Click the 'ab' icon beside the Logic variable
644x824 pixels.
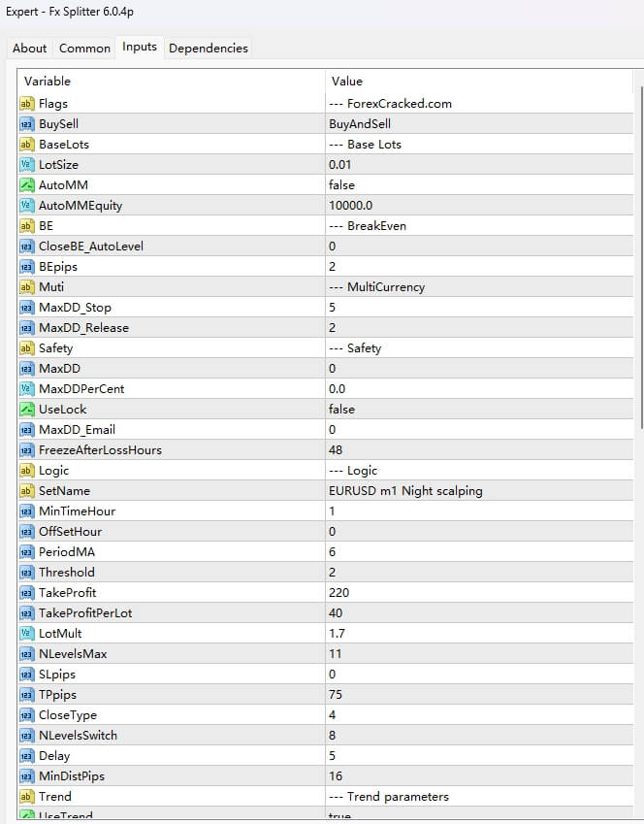pos(26,470)
